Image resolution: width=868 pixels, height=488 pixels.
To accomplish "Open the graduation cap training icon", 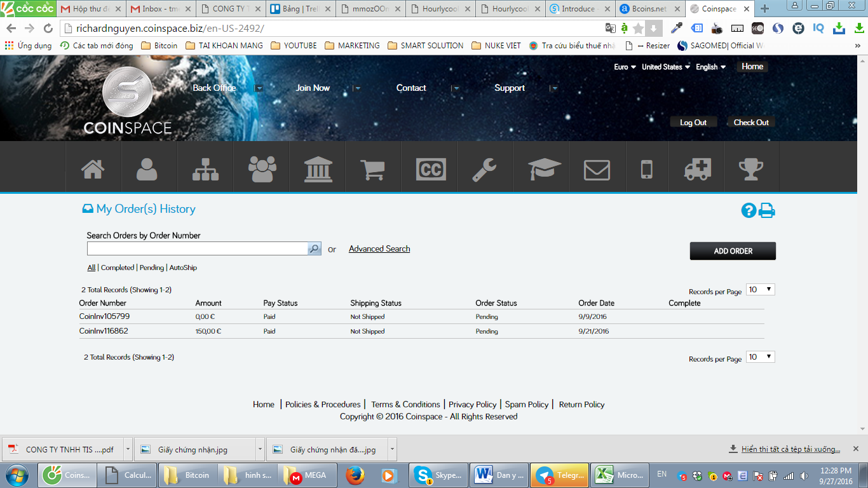I will pyautogui.click(x=544, y=170).
